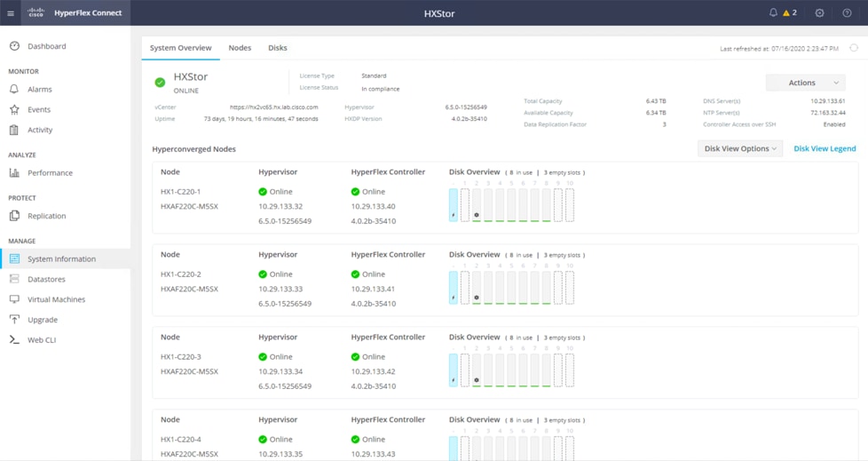Open the hamburger navigation menu

[x=11, y=13]
